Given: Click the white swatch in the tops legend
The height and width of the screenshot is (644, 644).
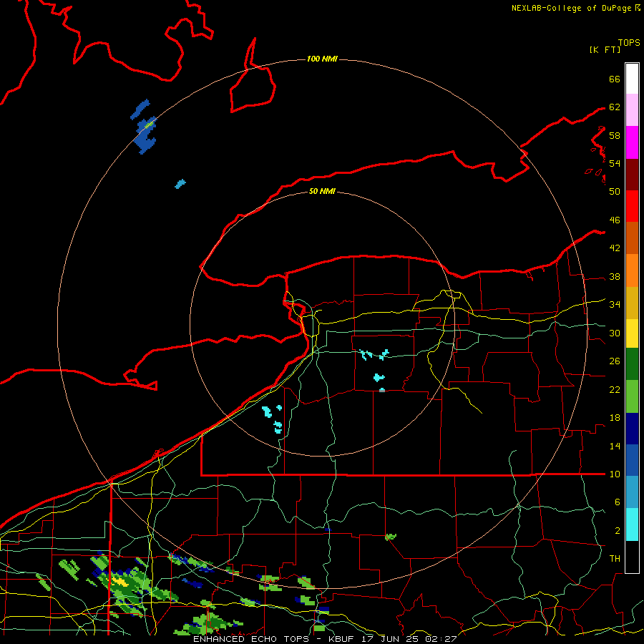Looking at the screenshot, I should (632, 79).
